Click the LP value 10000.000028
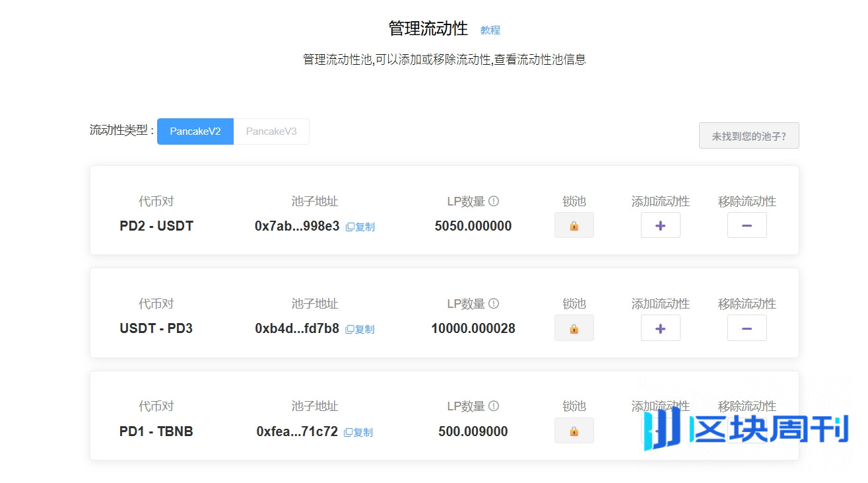The height and width of the screenshot is (483, 868). [473, 328]
